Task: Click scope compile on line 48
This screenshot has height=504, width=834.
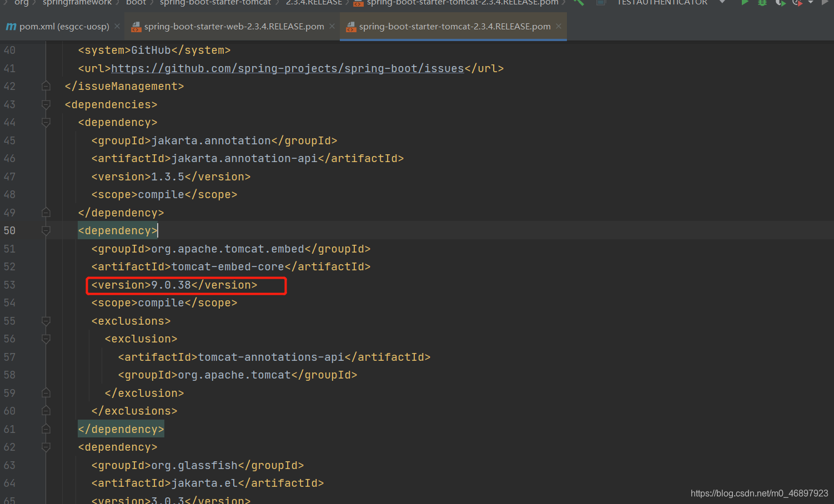Action: [164, 194]
